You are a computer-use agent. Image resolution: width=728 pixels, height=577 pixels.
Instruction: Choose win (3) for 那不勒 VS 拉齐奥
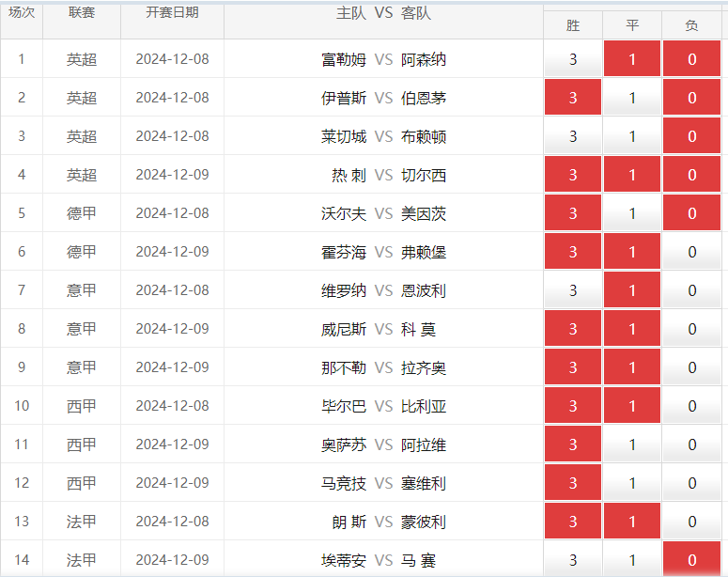tap(573, 367)
